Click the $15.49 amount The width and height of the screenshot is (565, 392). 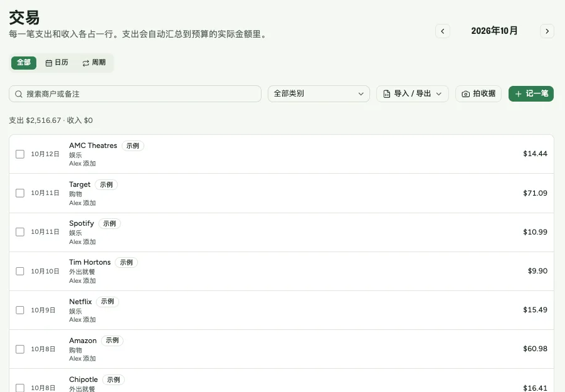tap(535, 310)
